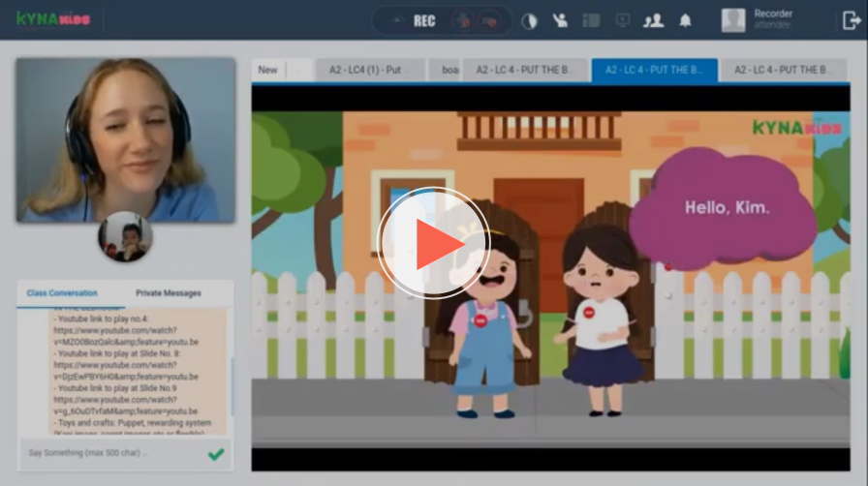Open the A2 - LC4 (1) - Put tab
The width and height of the screenshot is (868, 486).
pyautogui.click(x=369, y=70)
